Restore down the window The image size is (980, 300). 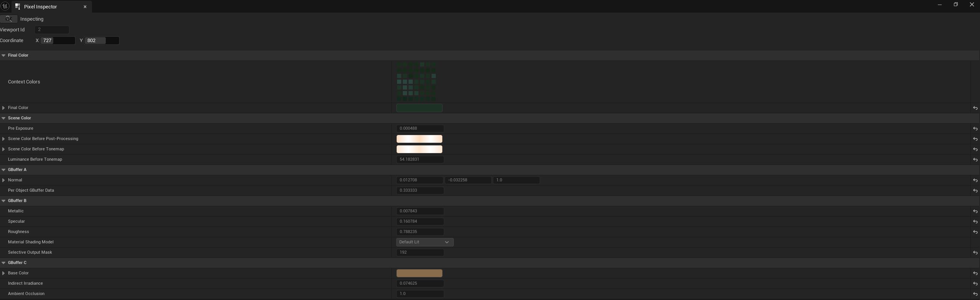tap(955, 5)
